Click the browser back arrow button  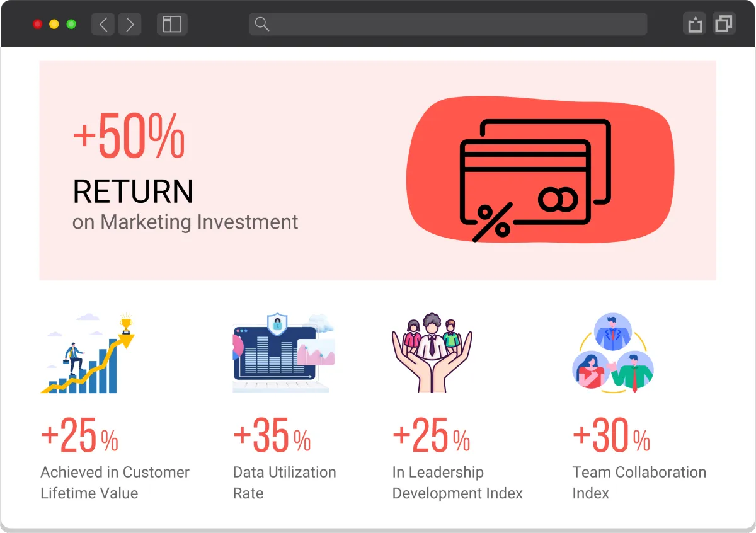click(x=103, y=24)
